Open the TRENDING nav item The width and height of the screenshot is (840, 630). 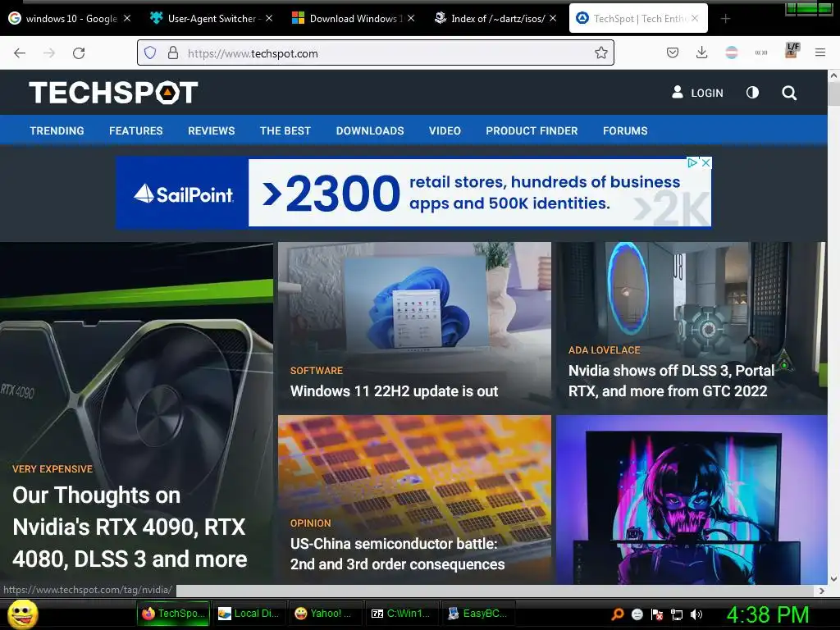(x=57, y=130)
